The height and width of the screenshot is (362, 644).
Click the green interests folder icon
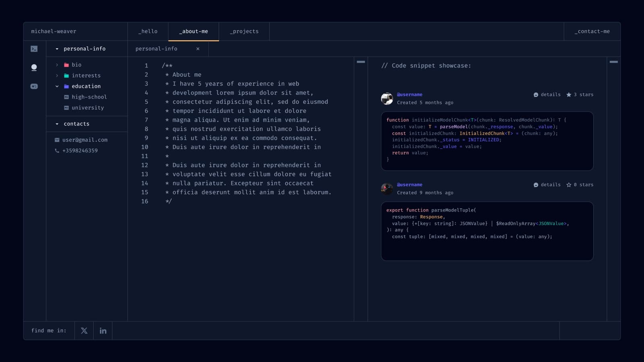point(66,76)
